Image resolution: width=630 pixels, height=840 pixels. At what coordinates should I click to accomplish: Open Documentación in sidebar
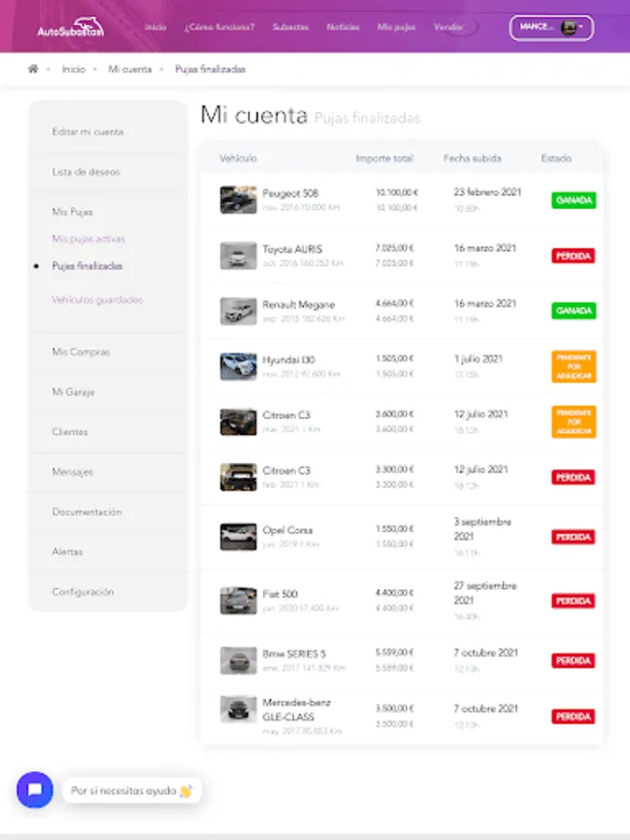point(87,512)
